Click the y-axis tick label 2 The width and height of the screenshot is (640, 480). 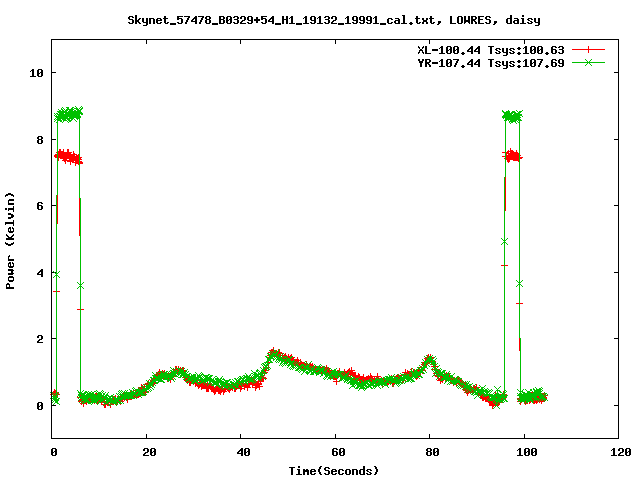pyautogui.click(x=40, y=339)
